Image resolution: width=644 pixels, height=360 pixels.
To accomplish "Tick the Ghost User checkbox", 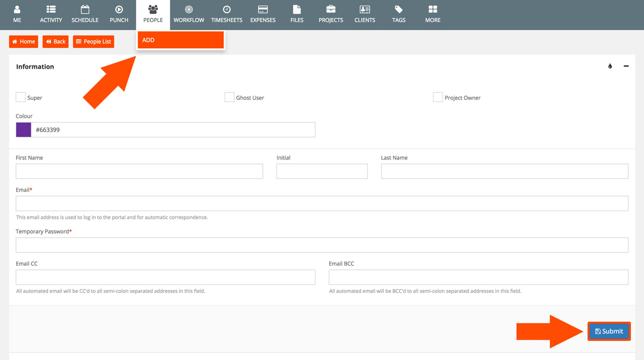I will (229, 97).
